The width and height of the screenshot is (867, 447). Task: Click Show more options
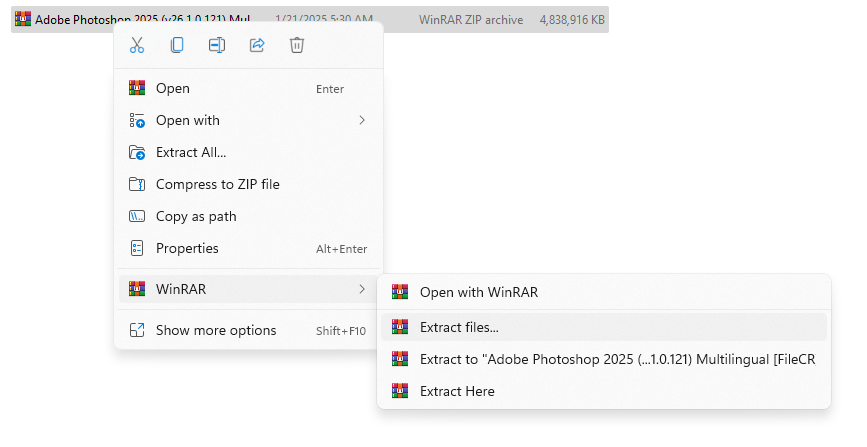[x=216, y=330]
